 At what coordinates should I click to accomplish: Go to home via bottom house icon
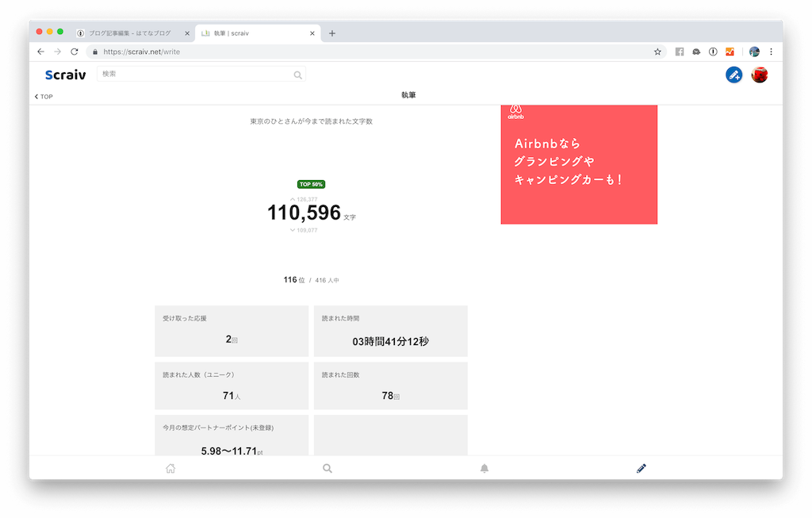point(170,468)
